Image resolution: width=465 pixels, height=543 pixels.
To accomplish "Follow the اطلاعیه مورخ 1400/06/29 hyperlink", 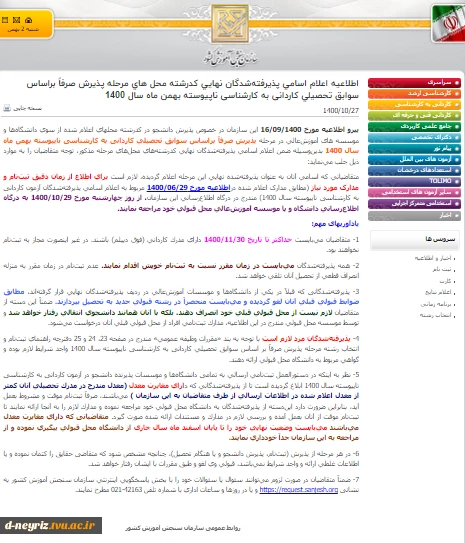I will [188, 188].
